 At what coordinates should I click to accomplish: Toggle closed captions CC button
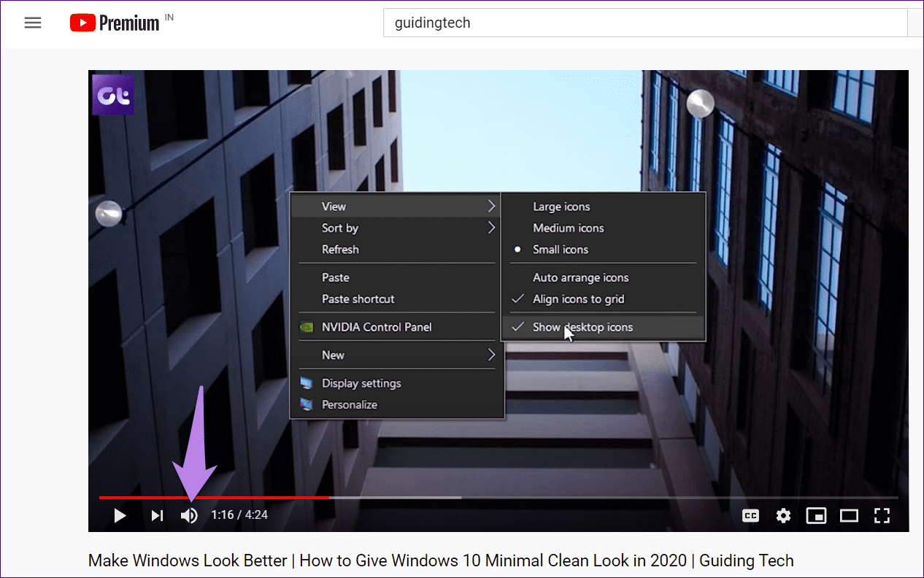750,515
